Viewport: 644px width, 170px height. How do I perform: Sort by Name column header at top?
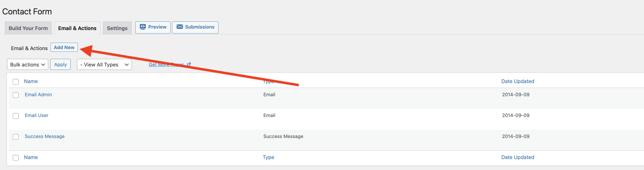(31, 81)
